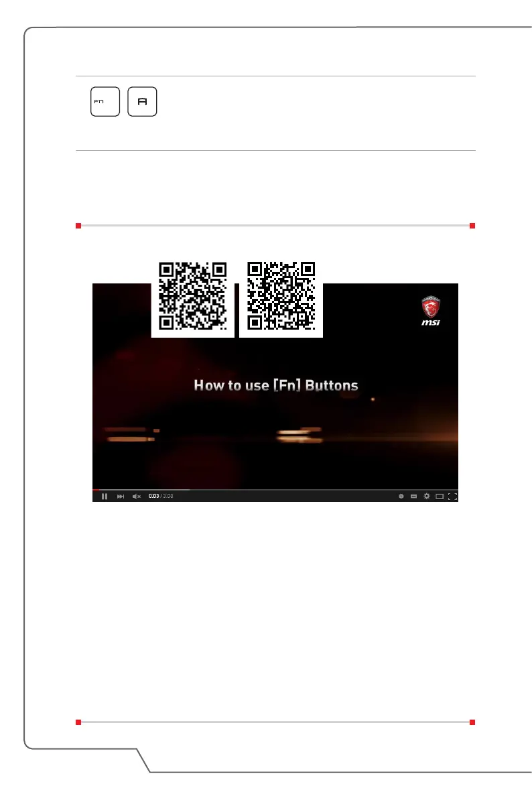Click the 'How to use [Fn] Buttons' title
The height and width of the screenshot is (798, 532).
276,385
